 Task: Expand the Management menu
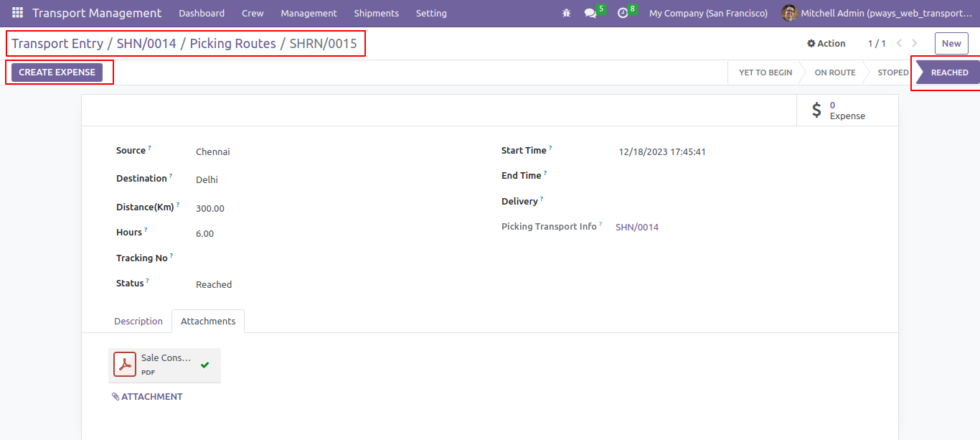click(308, 13)
